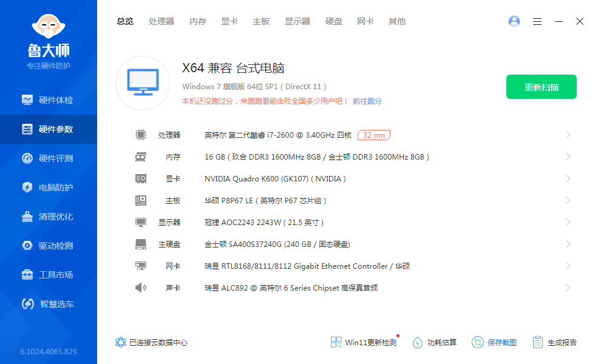595x364 pixels.
Task: Click 冠捷 AOC2243 monitor text
Action: tap(264, 223)
